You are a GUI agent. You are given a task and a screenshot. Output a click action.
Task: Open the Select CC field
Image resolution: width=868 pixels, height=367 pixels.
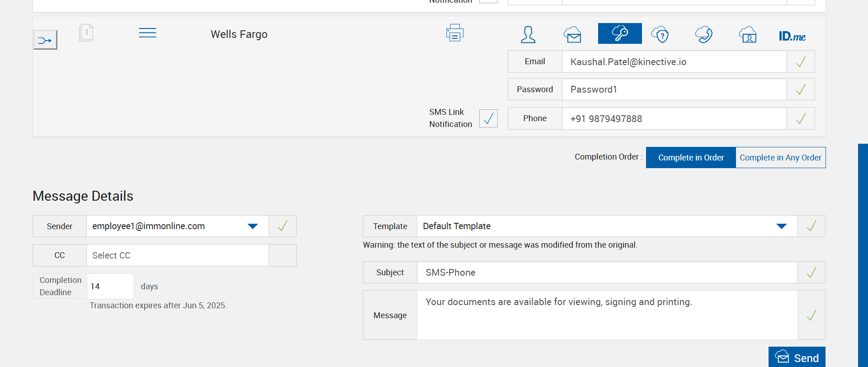click(x=177, y=255)
